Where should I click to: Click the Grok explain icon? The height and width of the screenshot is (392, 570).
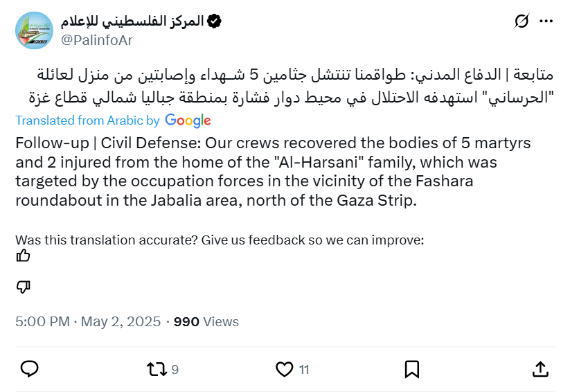tap(522, 22)
